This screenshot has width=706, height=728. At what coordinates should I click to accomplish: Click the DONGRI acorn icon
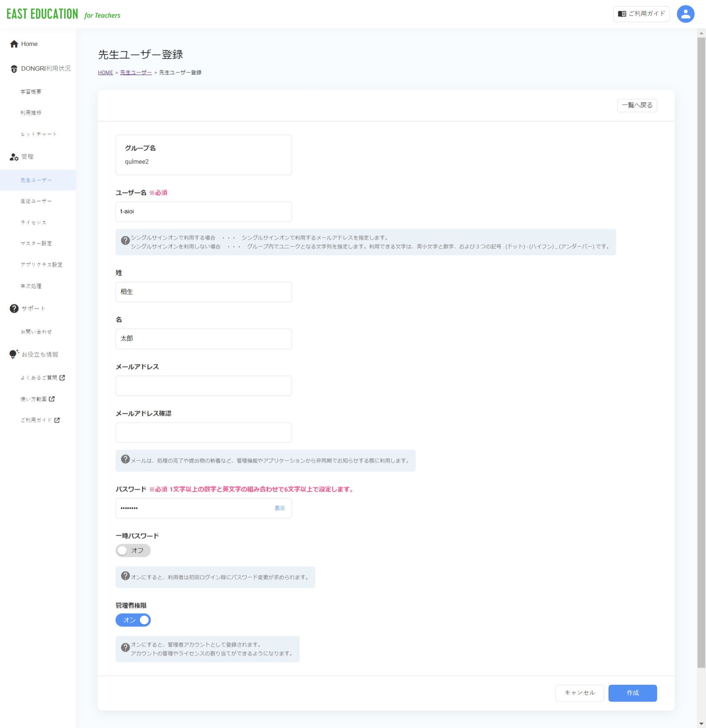(14, 68)
